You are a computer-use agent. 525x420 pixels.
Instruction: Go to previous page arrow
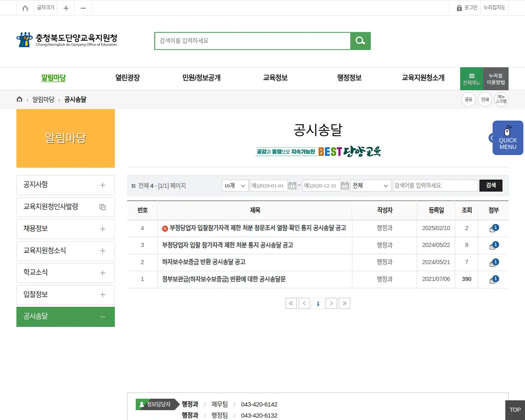[x=304, y=304]
